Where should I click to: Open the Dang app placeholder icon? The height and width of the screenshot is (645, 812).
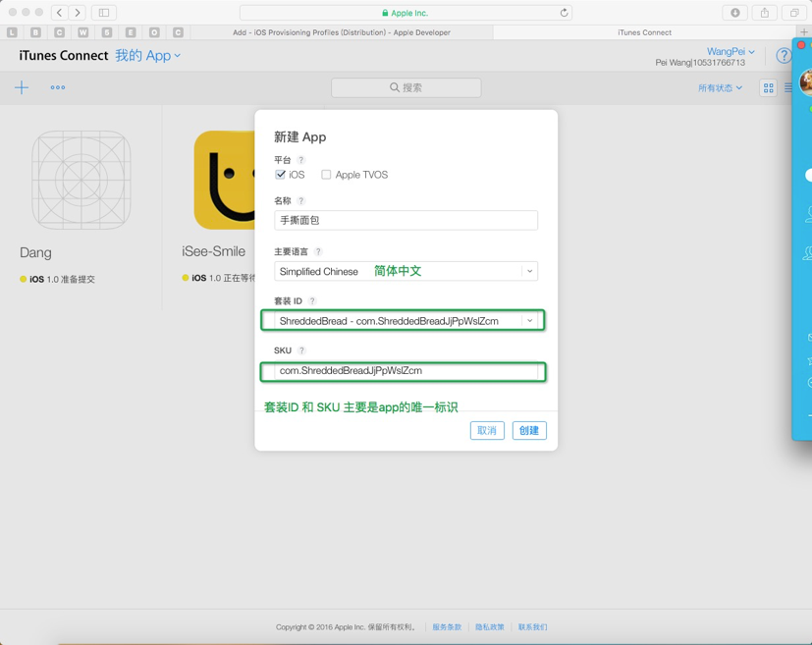tap(81, 180)
